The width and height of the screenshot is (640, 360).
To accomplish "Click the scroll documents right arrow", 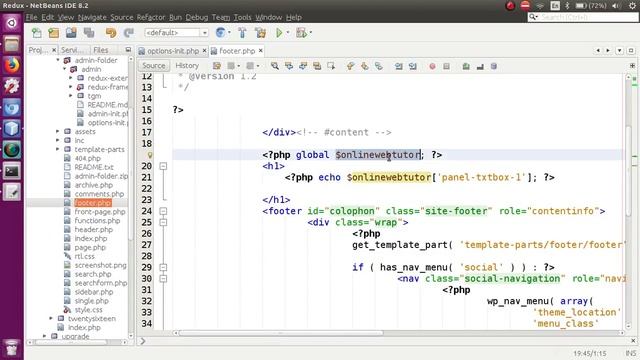I will tap(608, 50).
